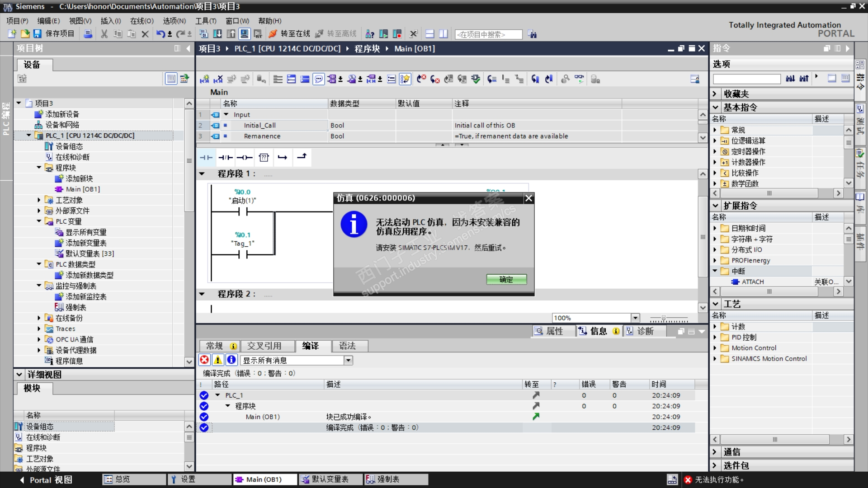This screenshot has height=488, width=868.
Task: Insert a normally closed contact
Action: (225, 157)
